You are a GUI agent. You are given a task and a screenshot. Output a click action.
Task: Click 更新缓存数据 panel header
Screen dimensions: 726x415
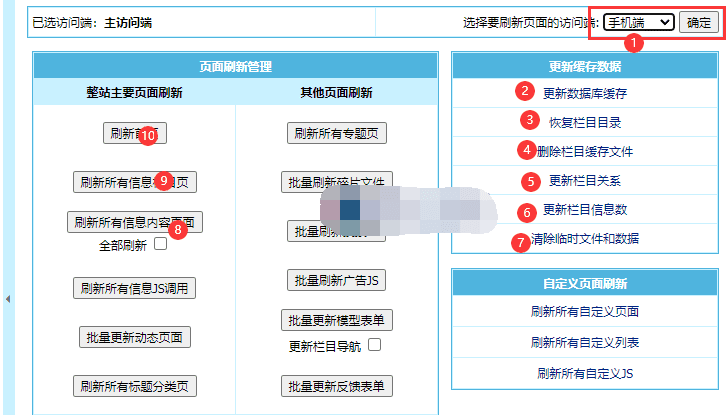pyautogui.click(x=585, y=66)
